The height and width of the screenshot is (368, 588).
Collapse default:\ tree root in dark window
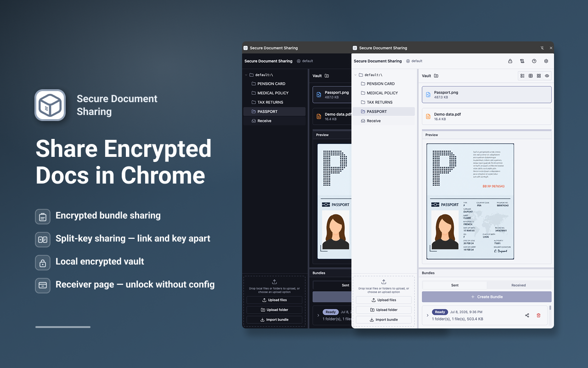246,75
